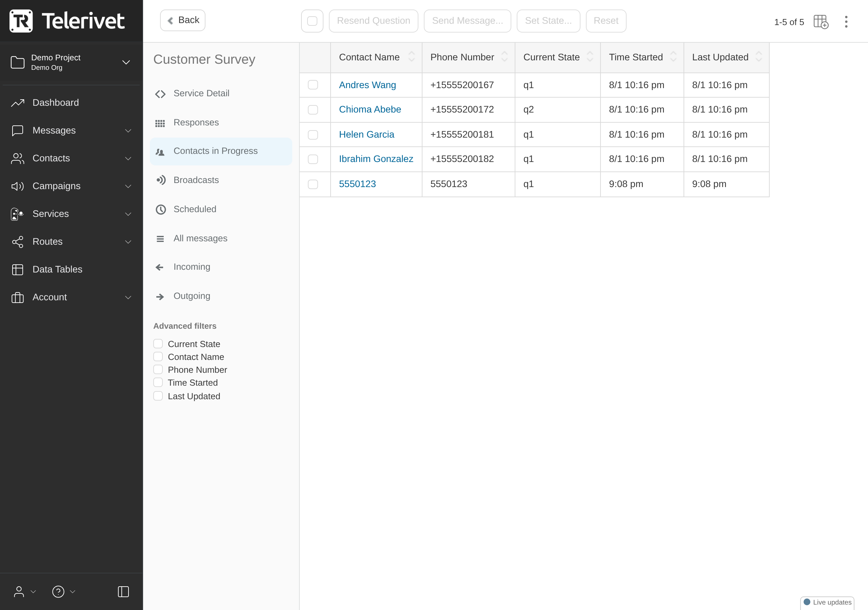
Task: Select the 5550123 row checkbox
Action: click(x=313, y=184)
